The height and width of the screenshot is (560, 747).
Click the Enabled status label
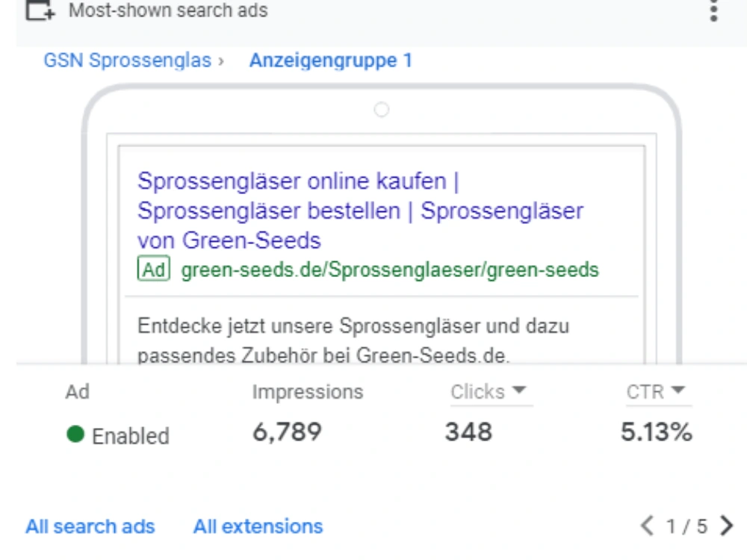[x=130, y=436]
